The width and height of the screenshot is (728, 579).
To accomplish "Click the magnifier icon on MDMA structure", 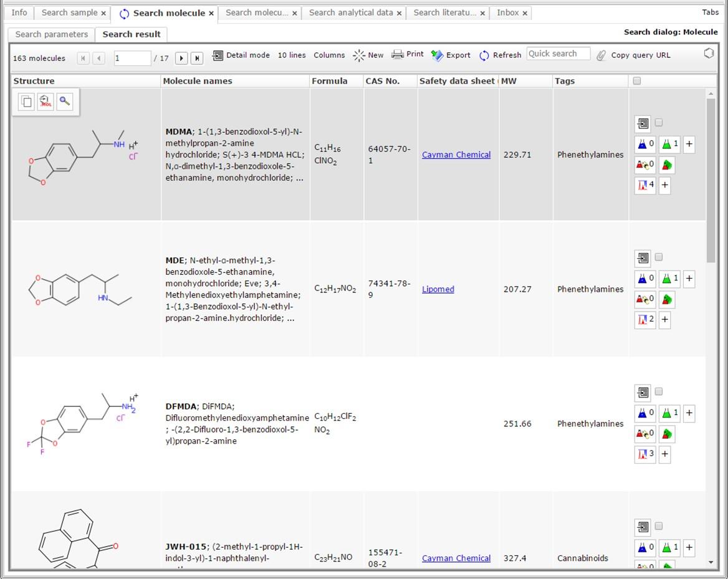I will coord(65,102).
